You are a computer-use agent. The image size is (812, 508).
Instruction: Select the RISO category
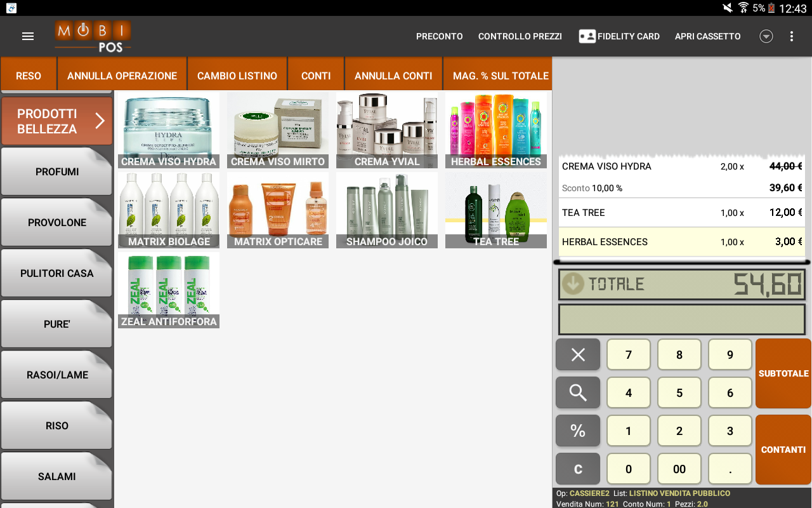(56, 425)
